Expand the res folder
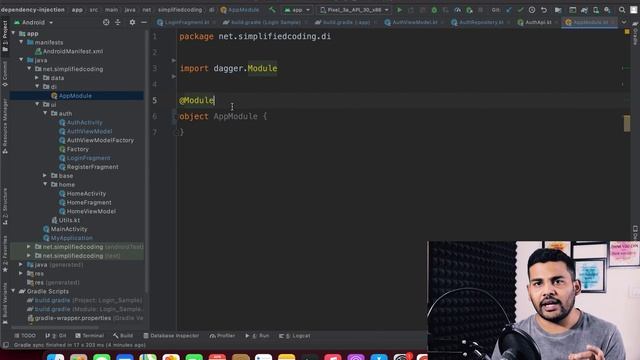This screenshot has width=640, height=360. (x=21, y=273)
